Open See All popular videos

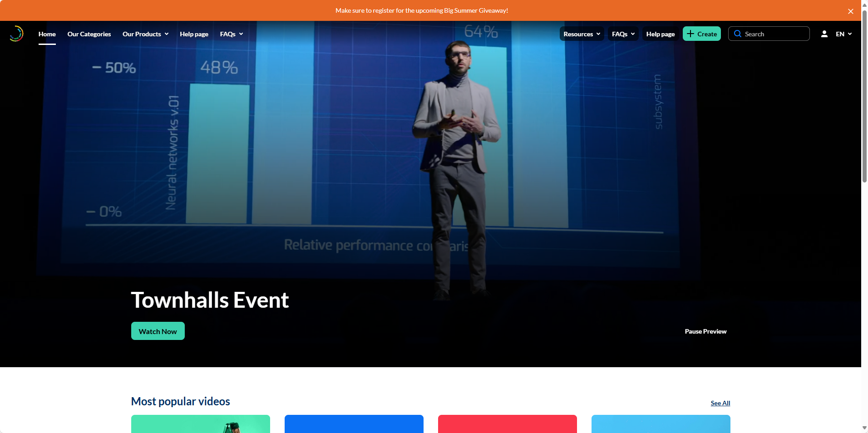(x=720, y=403)
